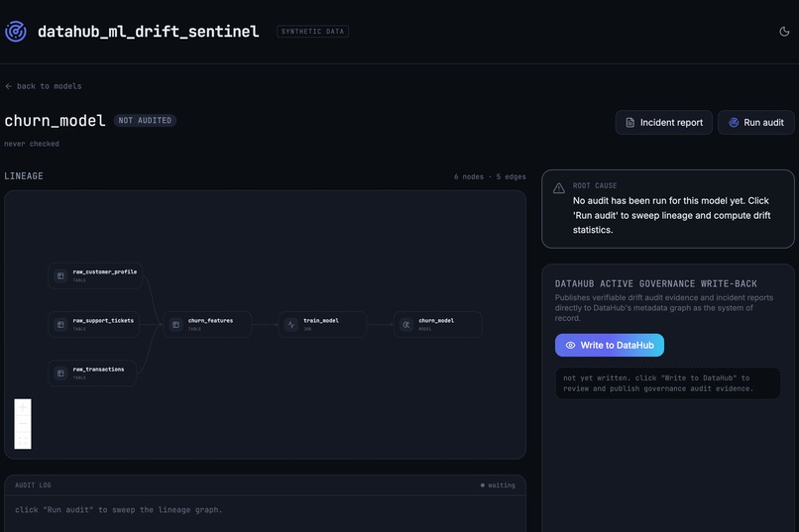Click the ROOT CAUSE label
Screen dimensions: 799x532
point(595,186)
